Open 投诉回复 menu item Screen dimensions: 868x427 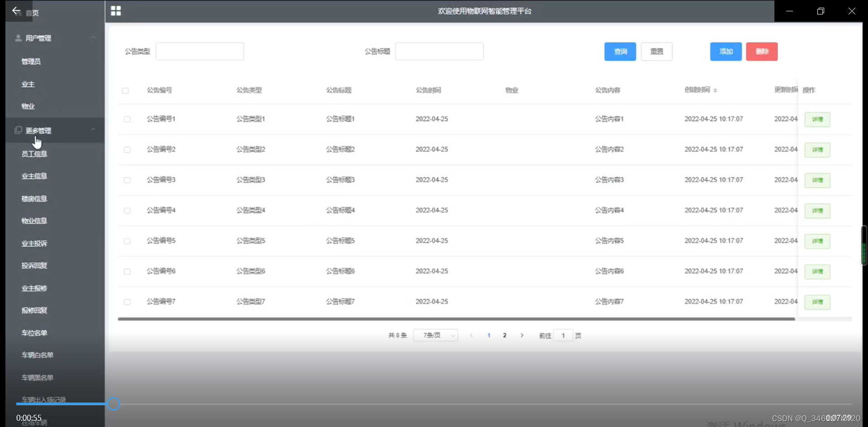[34, 266]
